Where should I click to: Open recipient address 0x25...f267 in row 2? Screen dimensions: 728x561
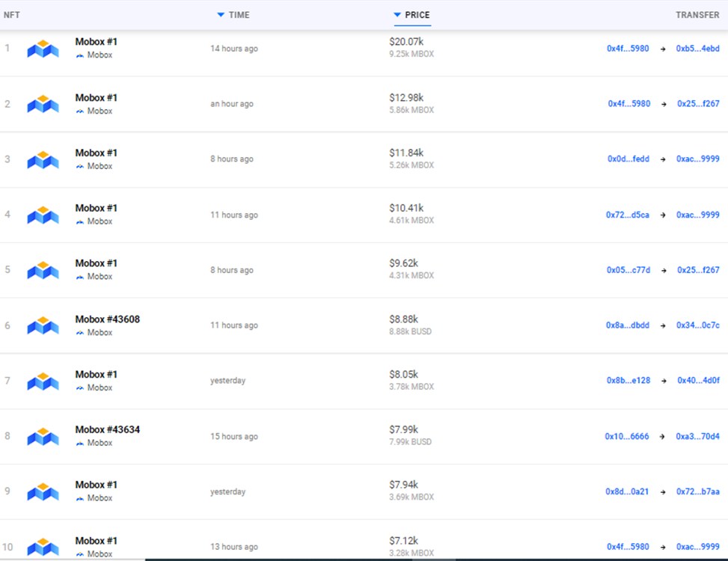coord(698,103)
